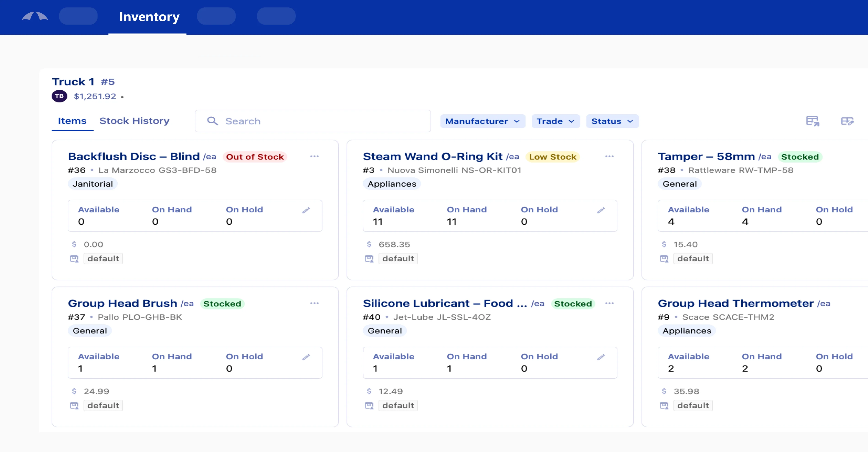Edit quantities for Steam Wand O-Ring Kit
Image resolution: width=868 pixels, height=452 pixels.
pyautogui.click(x=601, y=210)
